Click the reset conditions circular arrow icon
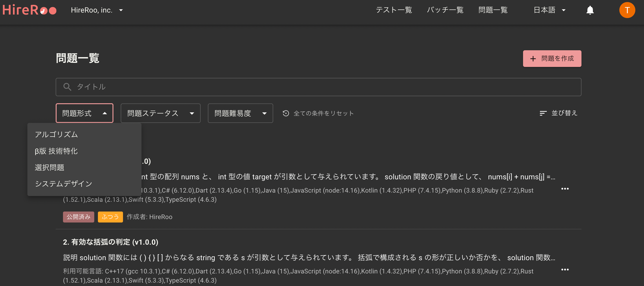This screenshot has width=644, height=286. coord(286,113)
